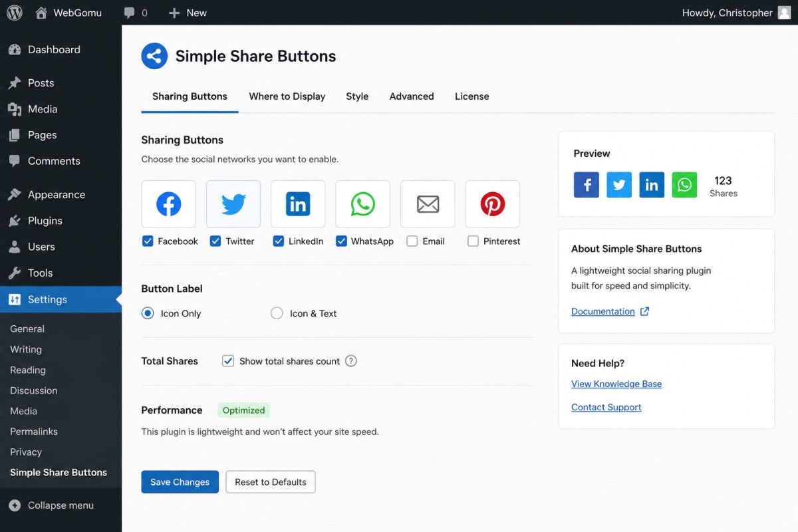The image size is (798, 532).
Task: Toggle Show total shares count checkbox
Action: tap(228, 361)
